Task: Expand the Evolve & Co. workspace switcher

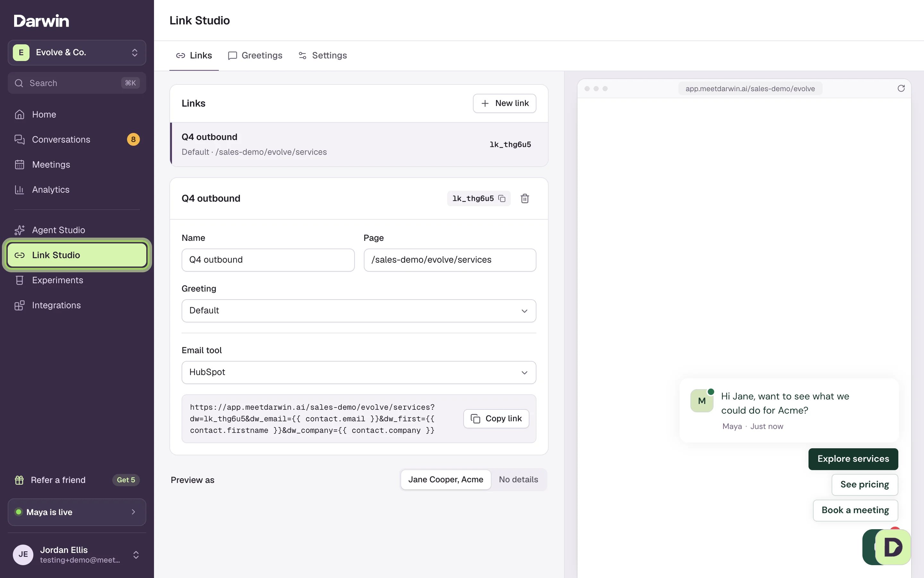Action: point(77,52)
